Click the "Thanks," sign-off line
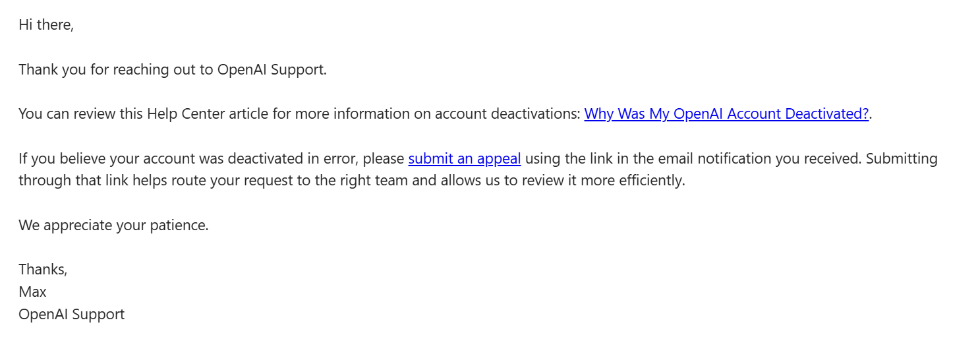The height and width of the screenshot is (341, 980). coord(43,269)
